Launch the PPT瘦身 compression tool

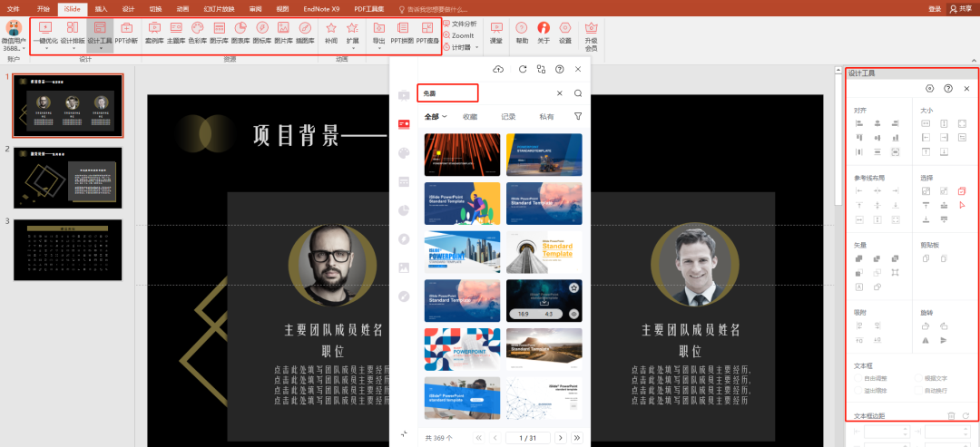(427, 33)
